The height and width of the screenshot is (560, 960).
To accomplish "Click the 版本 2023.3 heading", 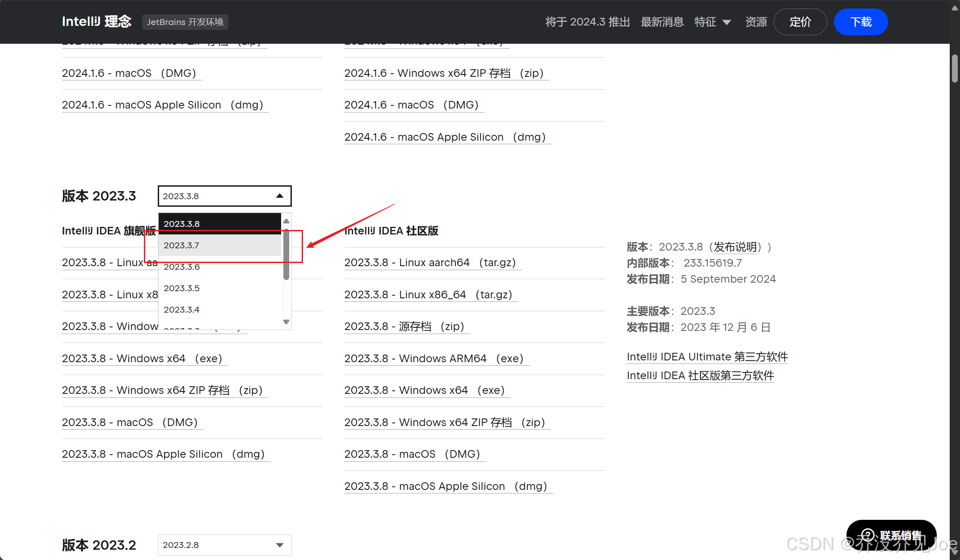I will coord(99,196).
